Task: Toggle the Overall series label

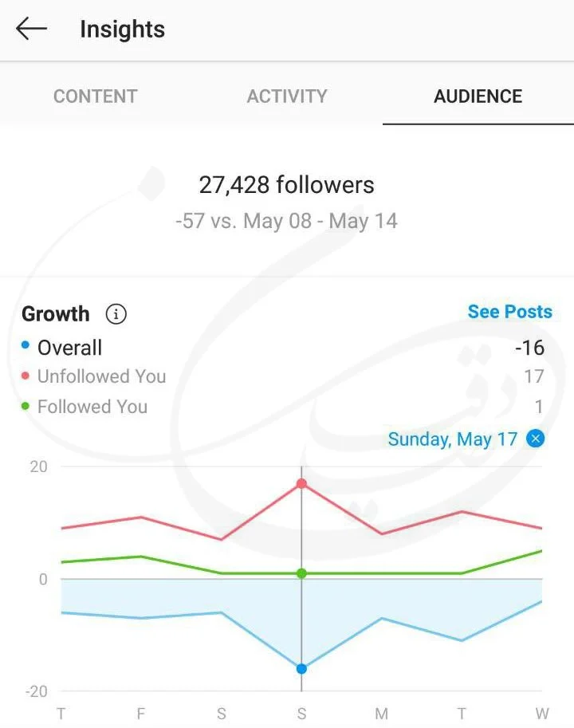Action: [69, 348]
